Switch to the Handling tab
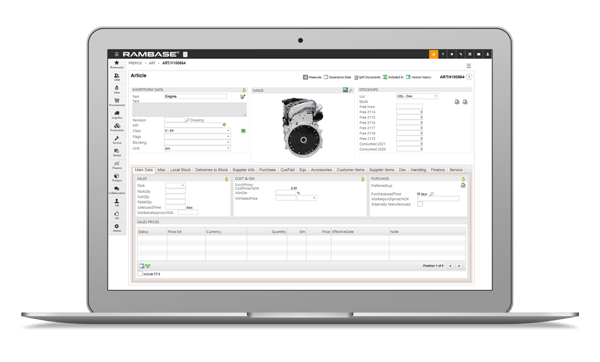The height and width of the screenshot is (362, 600). pos(418,170)
